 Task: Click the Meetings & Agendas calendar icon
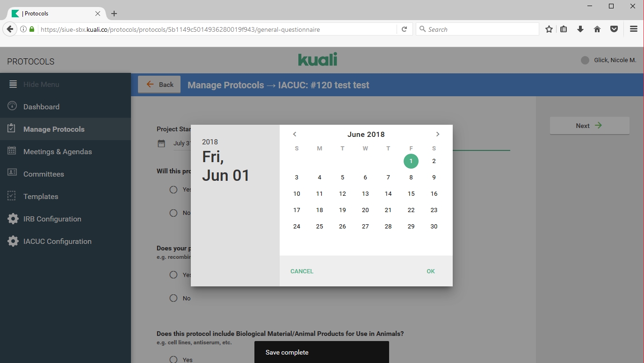(13, 151)
